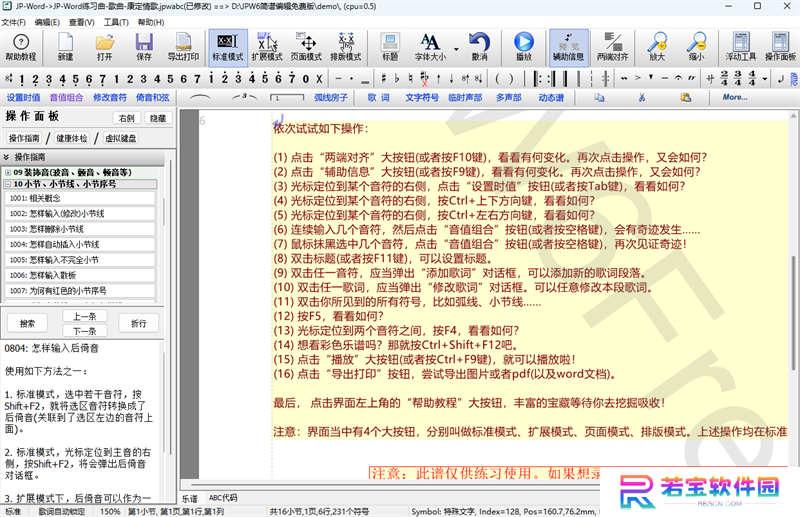This screenshot has width=800, height=517.
Task: Collapse the 10 小节、小节线、小节序号 tree node
Action: click(x=8, y=184)
